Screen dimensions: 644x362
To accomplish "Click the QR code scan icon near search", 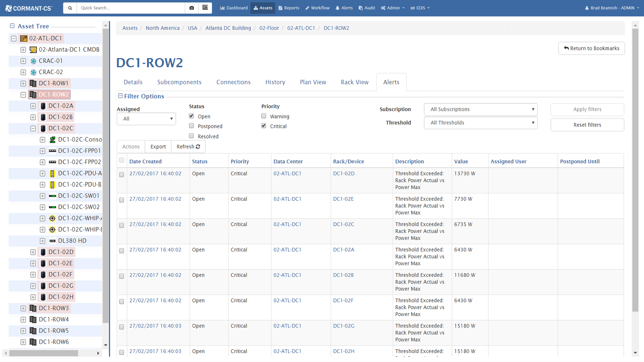I will point(205,8).
